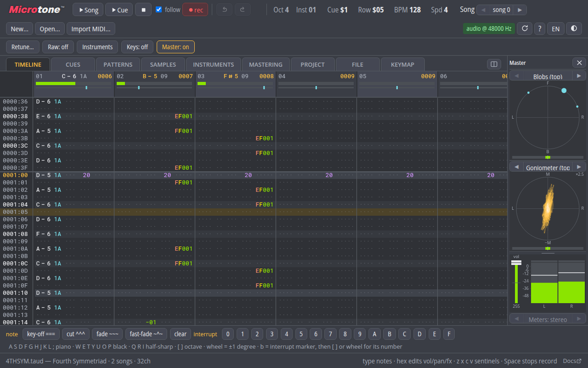Click note F-6 at row 0001:08
The image size is (588, 368).
(43, 234)
